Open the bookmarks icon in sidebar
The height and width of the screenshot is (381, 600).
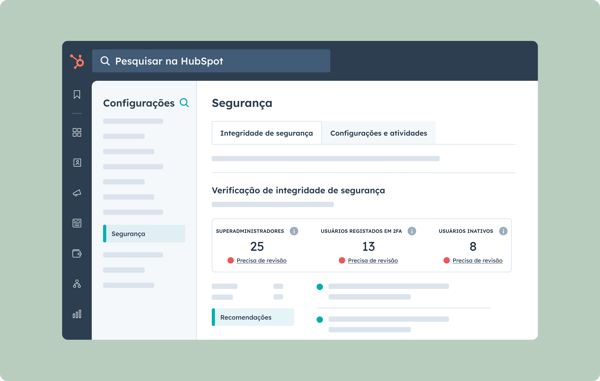(x=77, y=94)
